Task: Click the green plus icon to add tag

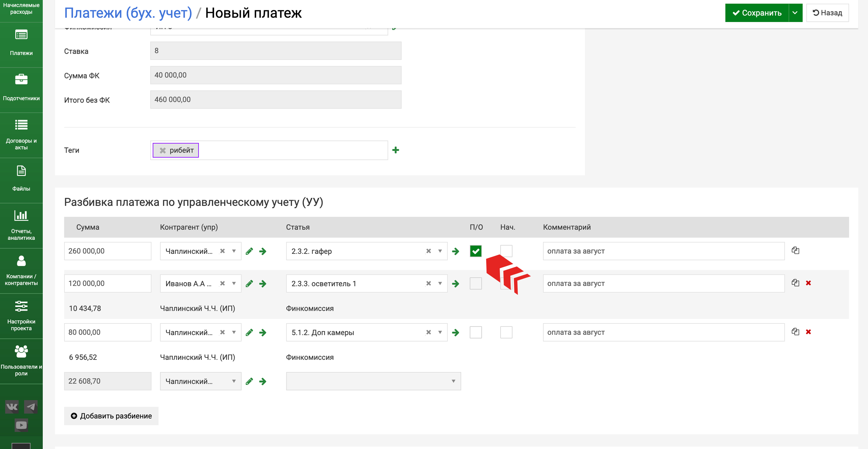Action: (396, 150)
